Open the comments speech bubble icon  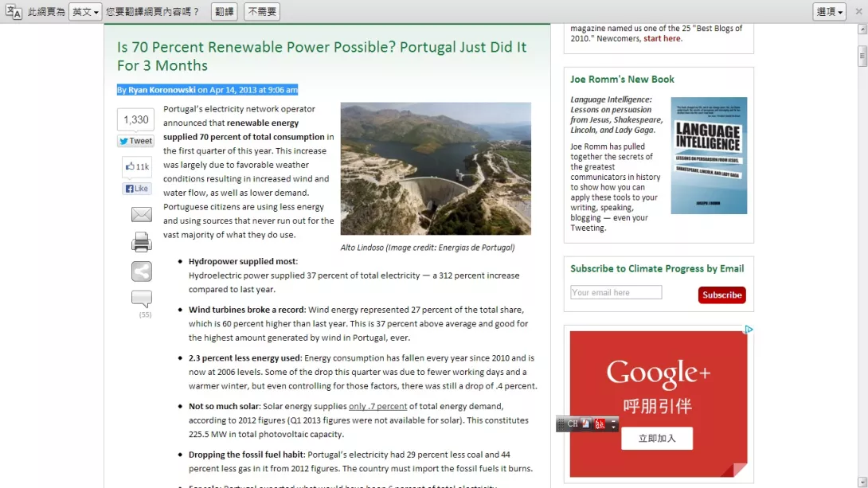pyautogui.click(x=141, y=299)
